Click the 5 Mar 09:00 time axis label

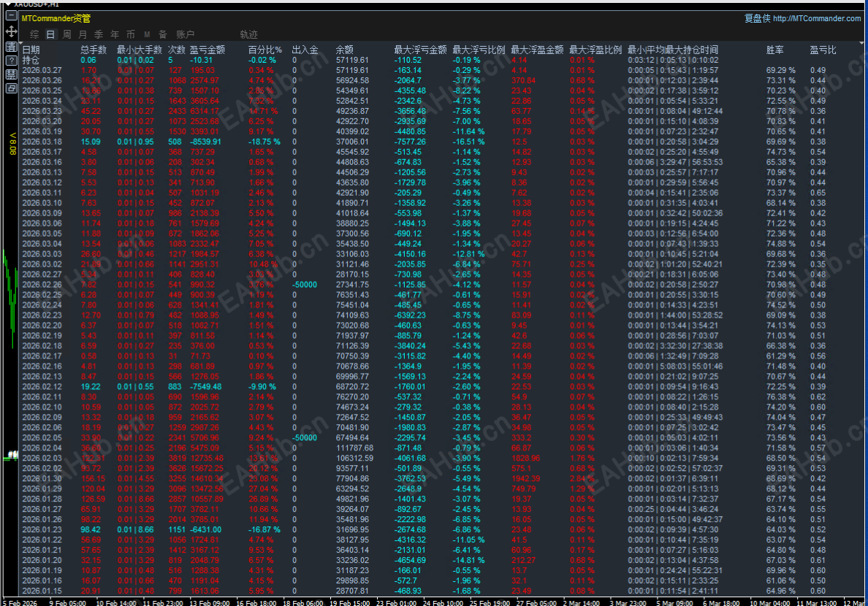674,603
